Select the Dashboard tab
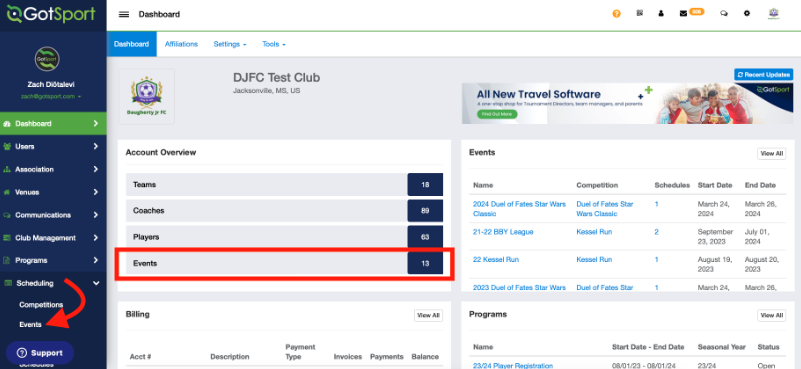Viewport: 801px width, 369px height. pos(131,44)
